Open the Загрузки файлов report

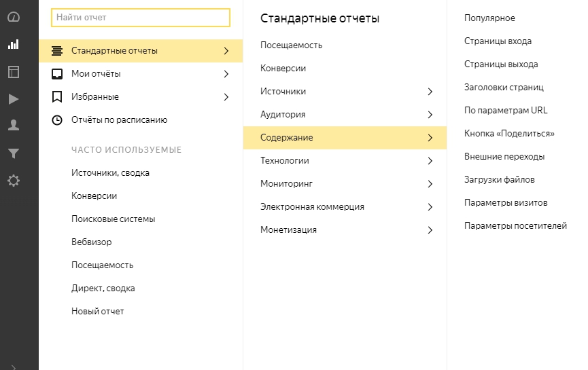[x=499, y=180]
